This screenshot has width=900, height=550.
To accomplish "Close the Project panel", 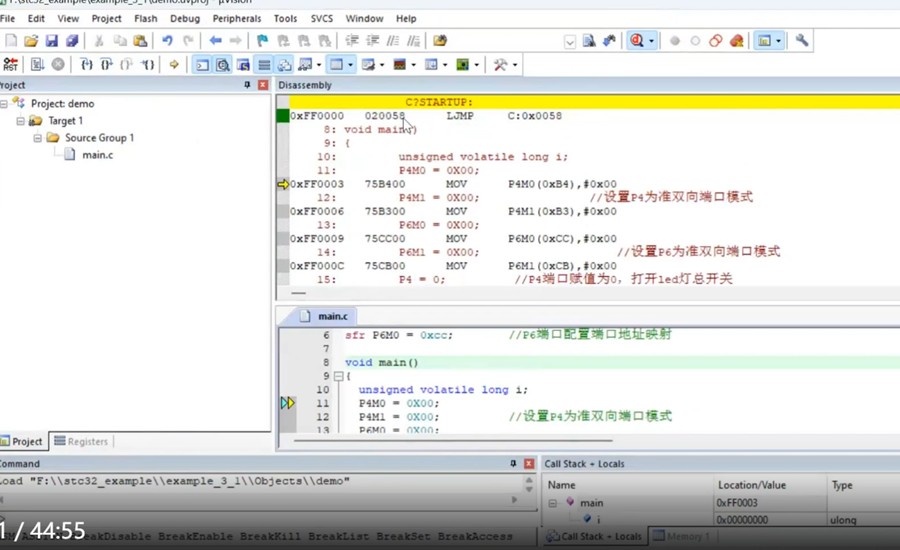I will (263, 86).
